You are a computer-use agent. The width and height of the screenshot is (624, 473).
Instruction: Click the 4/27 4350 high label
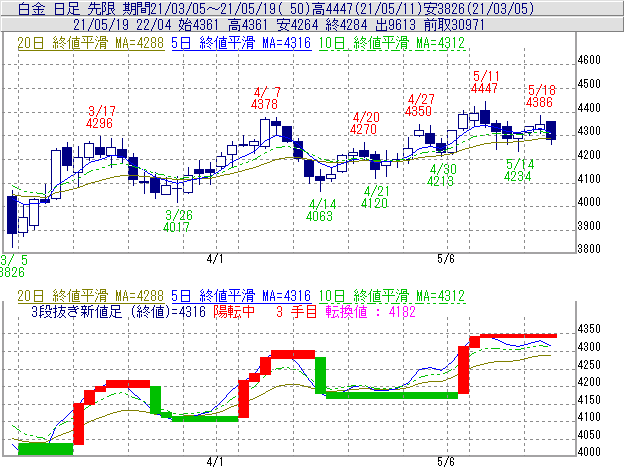pyautogui.click(x=419, y=105)
